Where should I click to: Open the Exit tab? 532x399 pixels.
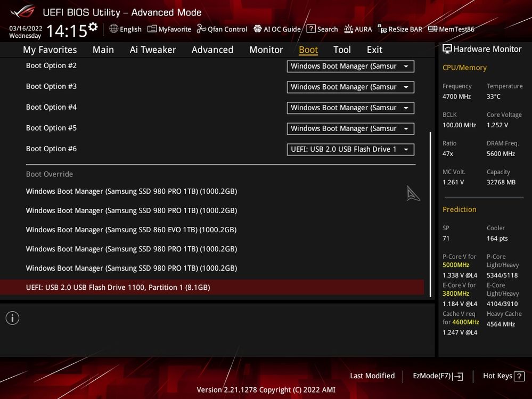(x=374, y=50)
